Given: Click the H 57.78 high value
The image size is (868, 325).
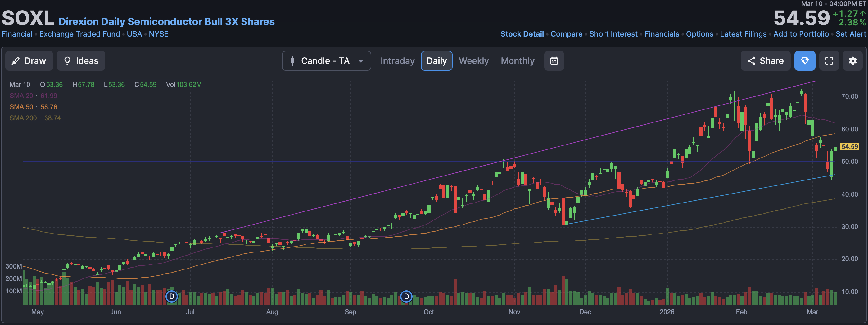Looking at the screenshot, I should 83,84.
